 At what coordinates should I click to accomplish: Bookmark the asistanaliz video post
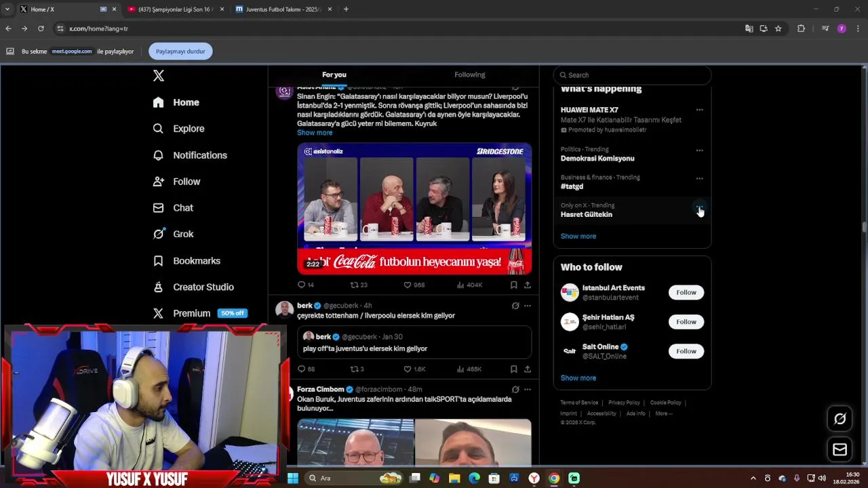[513, 285]
